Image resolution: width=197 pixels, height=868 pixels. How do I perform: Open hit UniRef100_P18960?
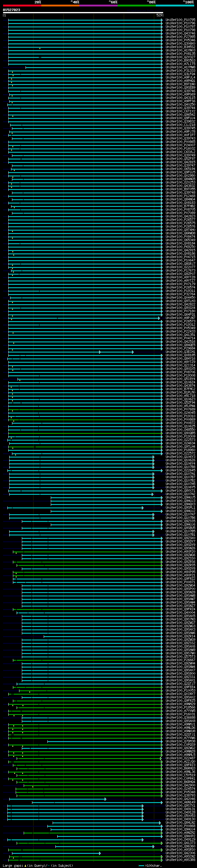point(180,450)
